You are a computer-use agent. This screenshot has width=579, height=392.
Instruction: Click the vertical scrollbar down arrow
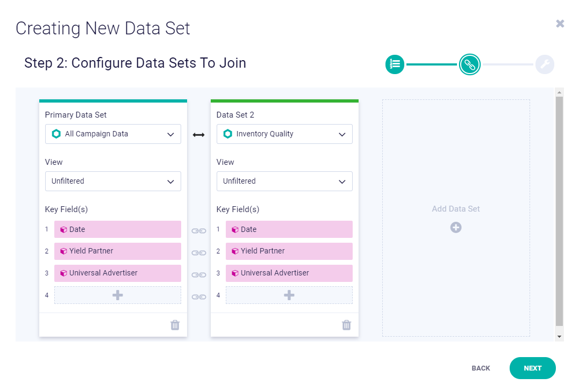(559, 337)
